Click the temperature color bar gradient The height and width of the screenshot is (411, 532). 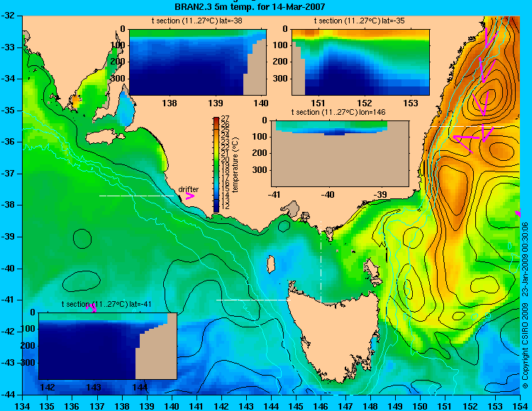(216, 164)
